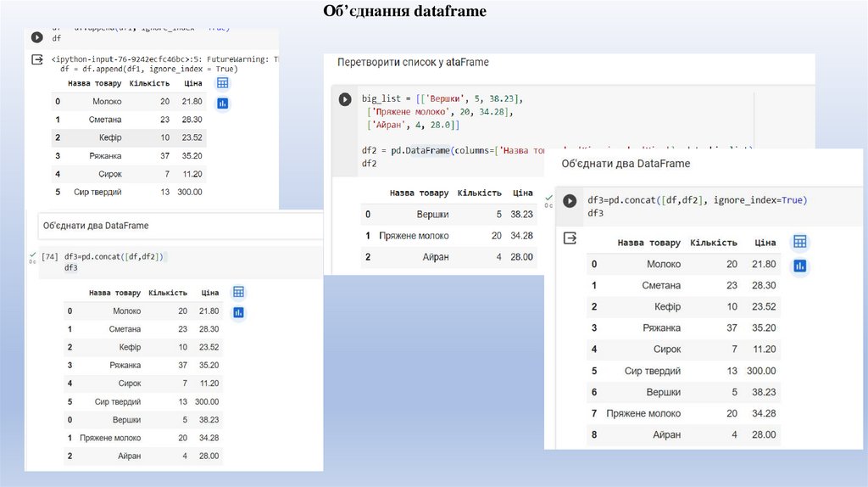Click the "big_list =" code line
The image size is (868, 487).
(442, 98)
